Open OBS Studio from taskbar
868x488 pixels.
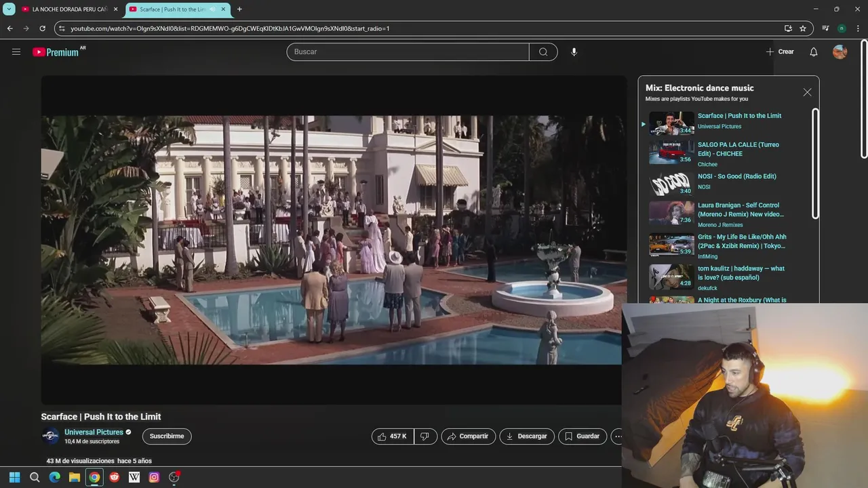tap(174, 477)
